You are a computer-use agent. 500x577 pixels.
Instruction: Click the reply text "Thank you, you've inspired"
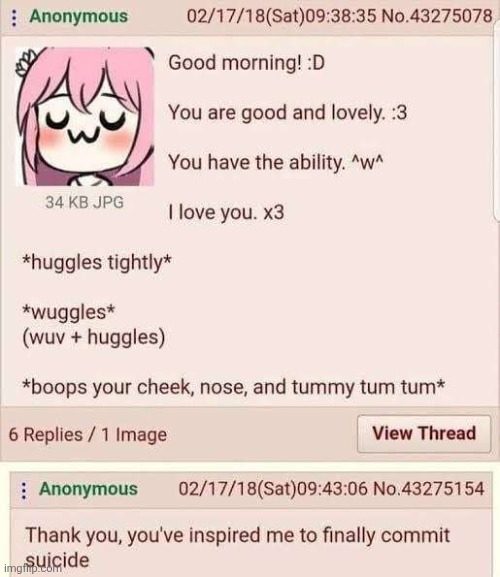click(141, 535)
